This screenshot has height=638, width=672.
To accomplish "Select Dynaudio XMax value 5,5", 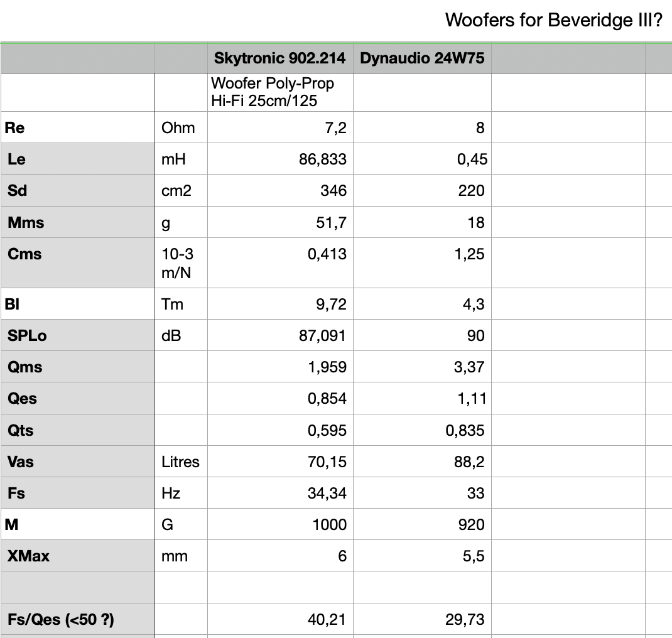I will [422, 556].
